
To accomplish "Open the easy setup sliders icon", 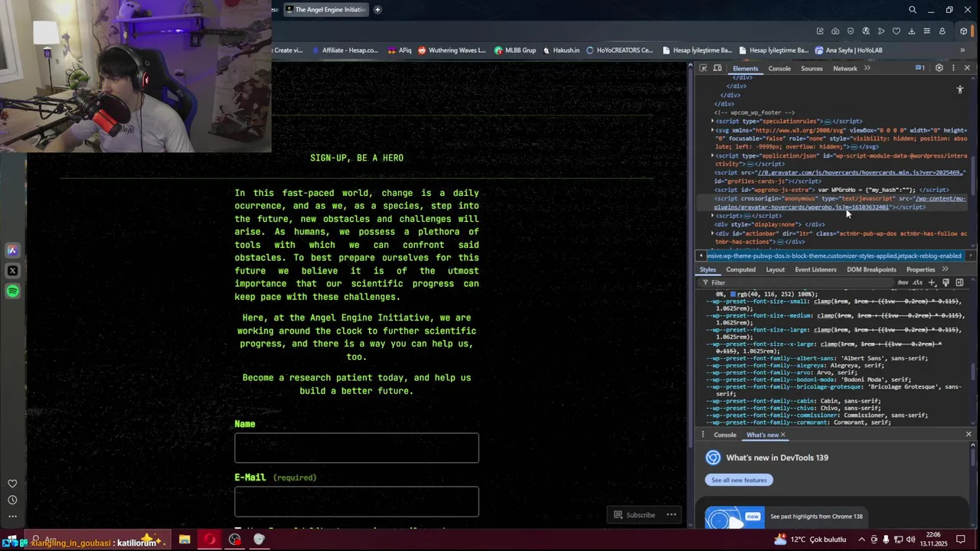I will coord(927,31).
